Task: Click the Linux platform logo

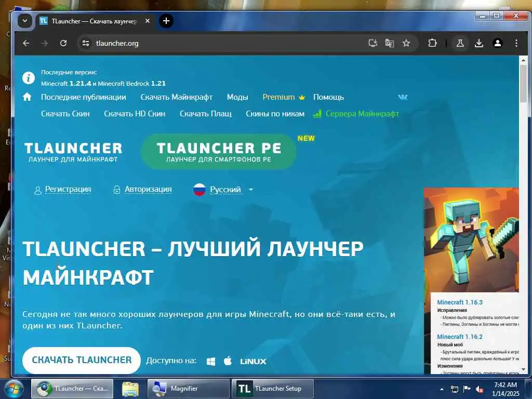Action: click(253, 362)
